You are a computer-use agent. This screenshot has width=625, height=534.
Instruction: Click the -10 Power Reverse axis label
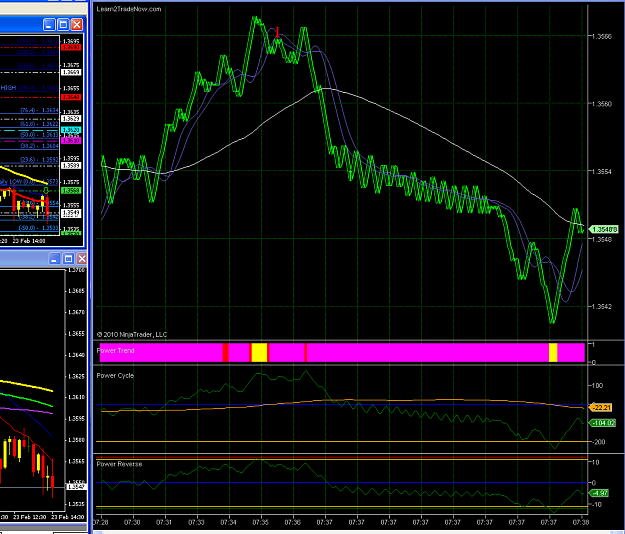click(596, 505)
